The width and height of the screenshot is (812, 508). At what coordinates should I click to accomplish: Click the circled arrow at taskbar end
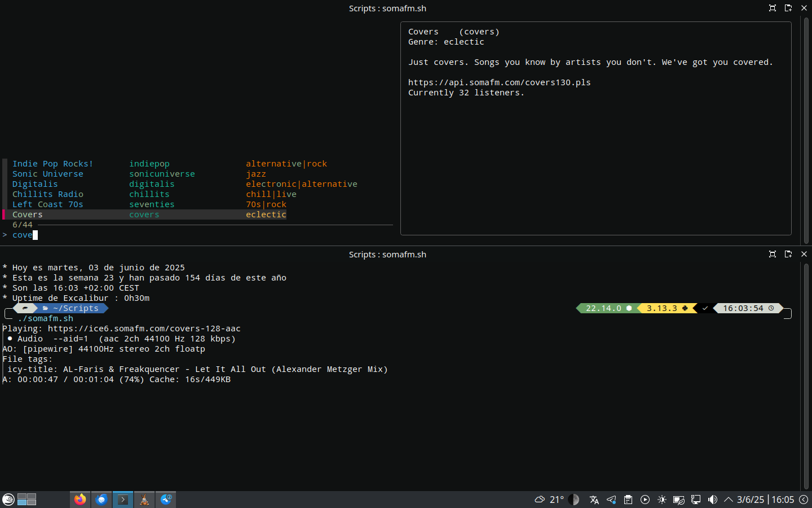click(x=804, y=500)
